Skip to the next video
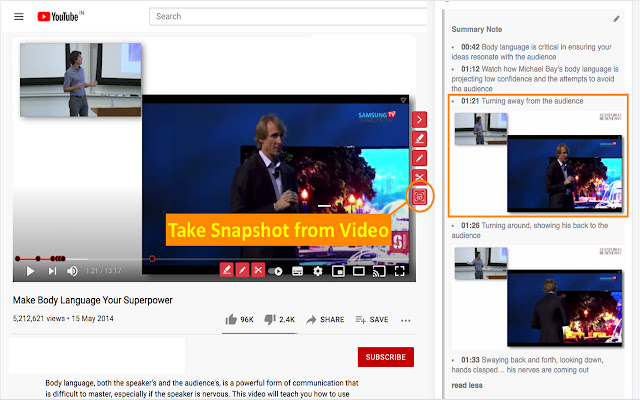Screen dimensions: 640x400 click(x=52, y=271)
